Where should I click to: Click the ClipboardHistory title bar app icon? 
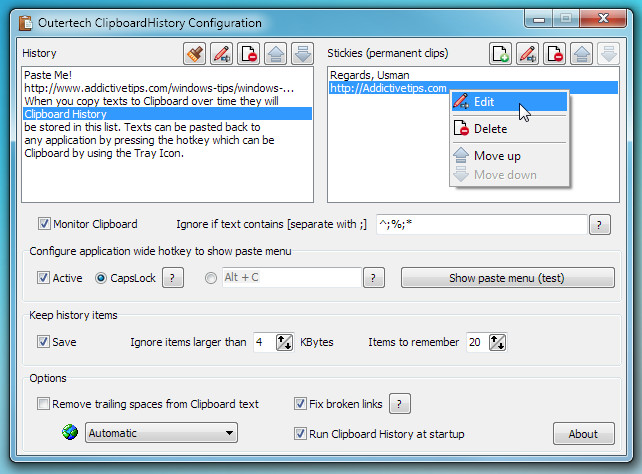coord(25,23)
